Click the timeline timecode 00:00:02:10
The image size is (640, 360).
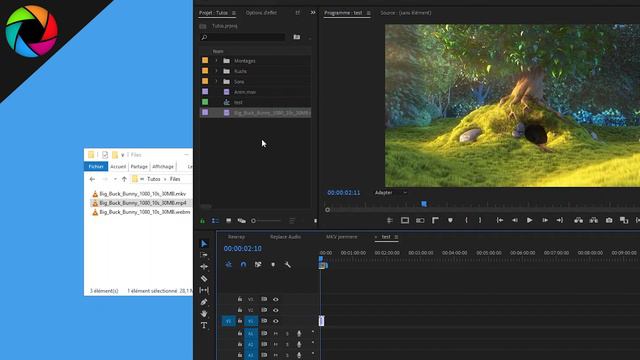[x=242, y=249]
